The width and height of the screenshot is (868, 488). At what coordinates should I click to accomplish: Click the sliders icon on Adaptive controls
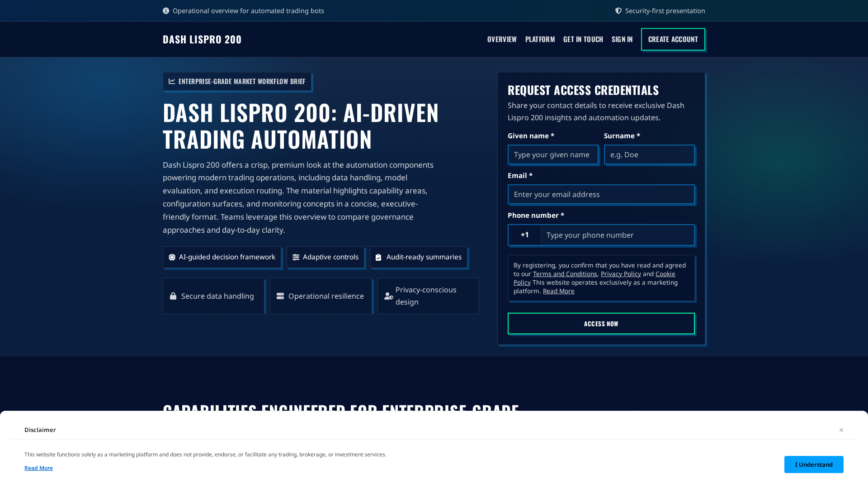tap(296, 257)
